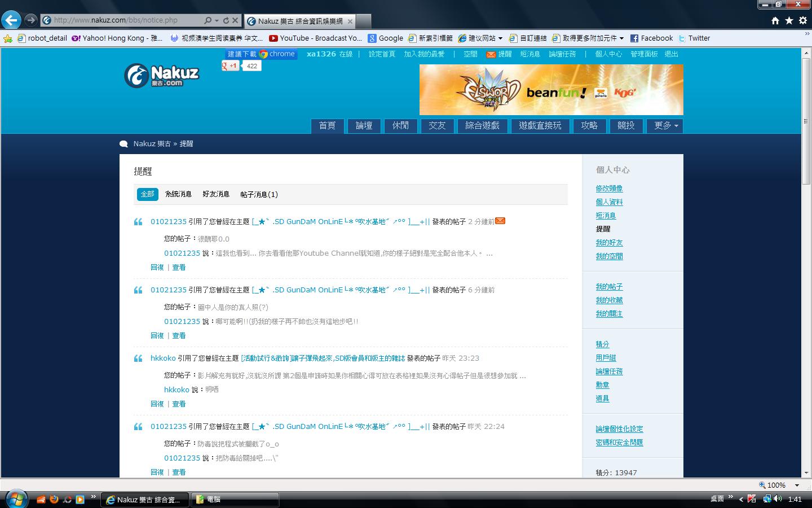Viewport: 812px width, 508px height.
Task: Click 回復 under first 01021235 notification
Action: [157, 268]
